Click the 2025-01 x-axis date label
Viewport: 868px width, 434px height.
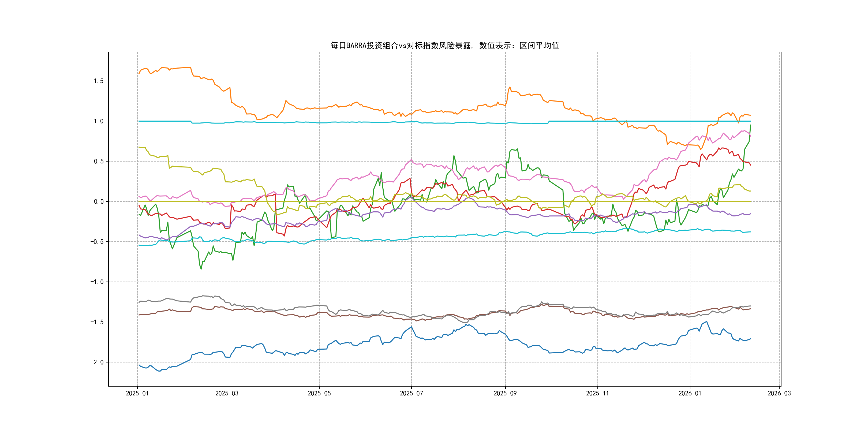[137, 393]
